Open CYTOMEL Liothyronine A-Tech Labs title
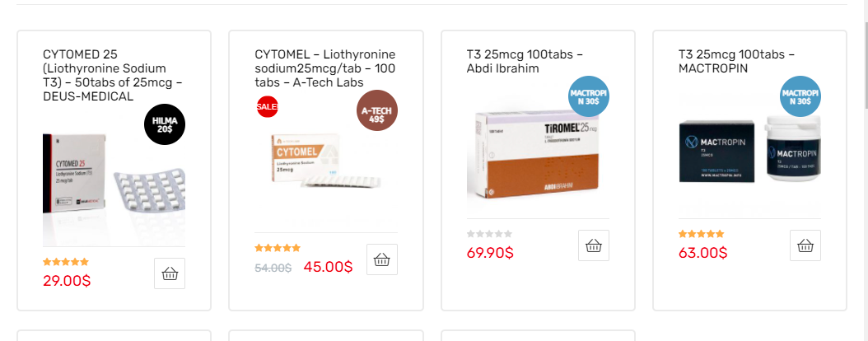This screenshot has height=341, width=868. tap(325, 68)
